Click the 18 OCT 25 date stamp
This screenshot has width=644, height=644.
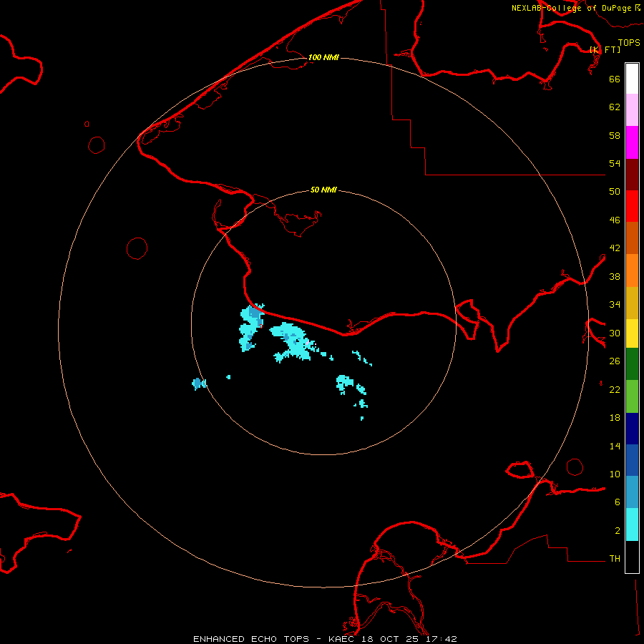(391, 639)
